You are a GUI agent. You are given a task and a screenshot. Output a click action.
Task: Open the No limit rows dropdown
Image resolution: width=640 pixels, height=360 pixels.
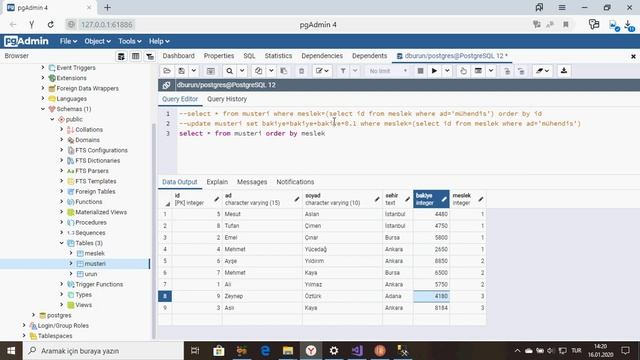[x=388, y=71]
